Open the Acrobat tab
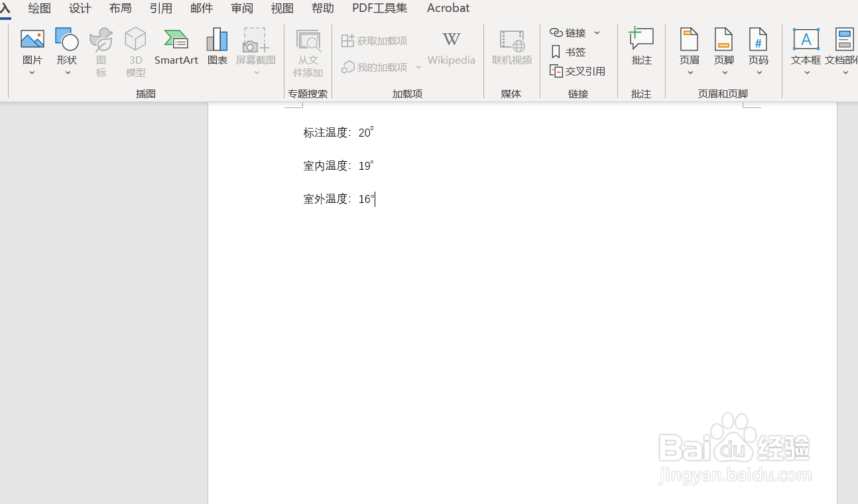This screenshot has width=858, height=504. click(x=448, y=8)
